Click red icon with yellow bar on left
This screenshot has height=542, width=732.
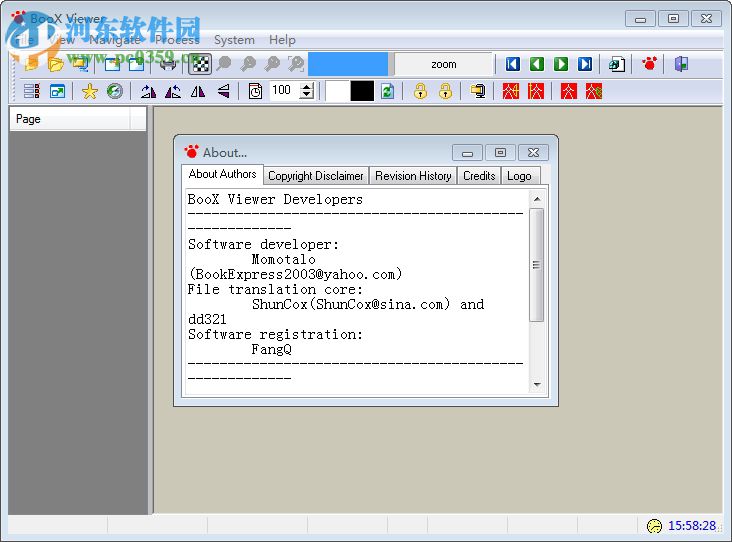click(x=535, y=91)
